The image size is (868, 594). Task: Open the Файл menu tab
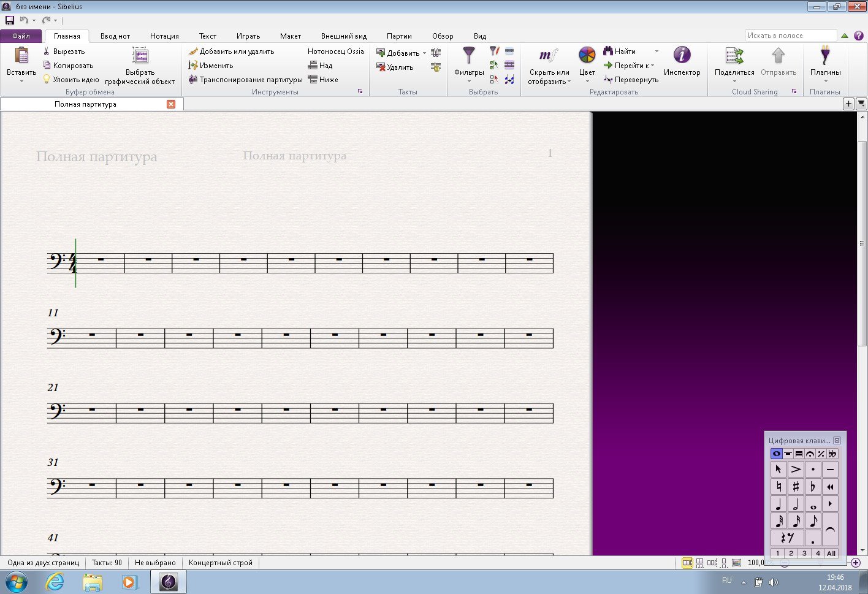pyautogui.click(x=21, y=36)
